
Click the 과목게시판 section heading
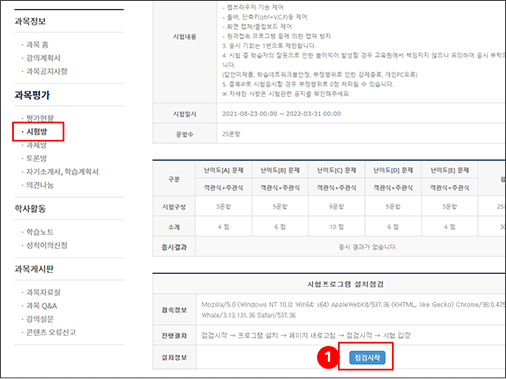click(34, 269)
